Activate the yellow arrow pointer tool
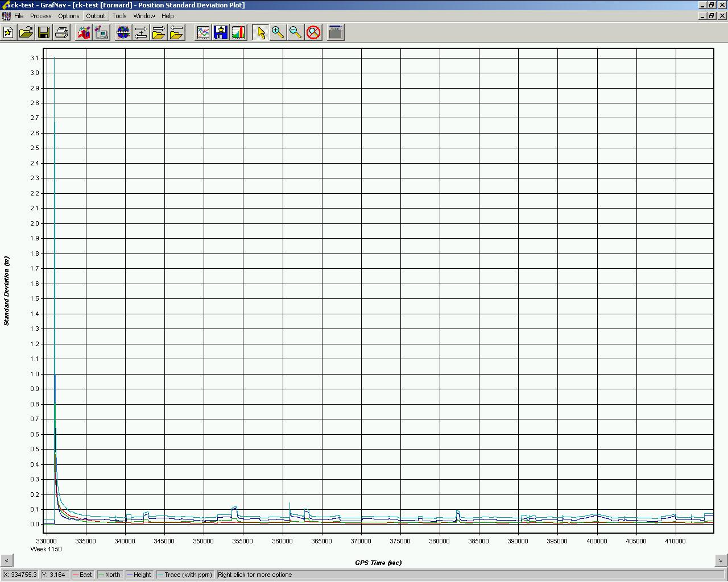This screenshot has height=582, width=728. (261, 32)
